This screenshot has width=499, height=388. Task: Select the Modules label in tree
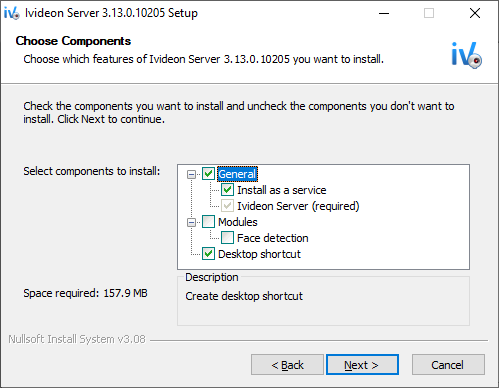coord(238,222)
